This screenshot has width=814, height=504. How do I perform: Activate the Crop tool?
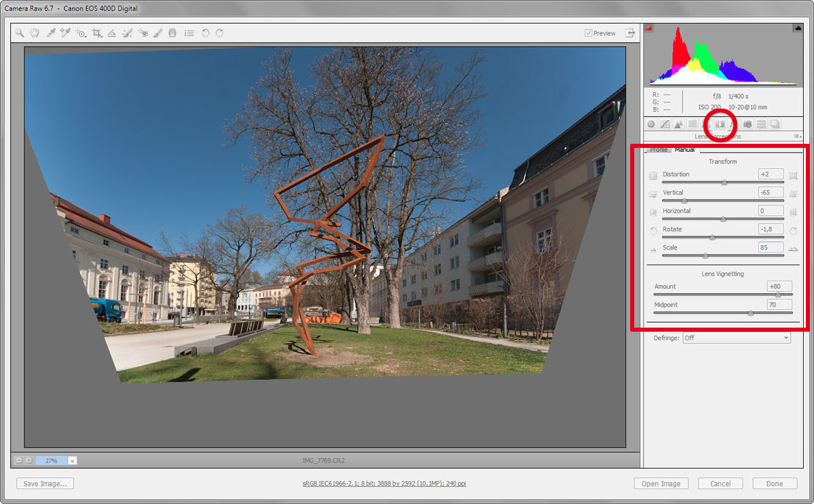click(97, 33)
